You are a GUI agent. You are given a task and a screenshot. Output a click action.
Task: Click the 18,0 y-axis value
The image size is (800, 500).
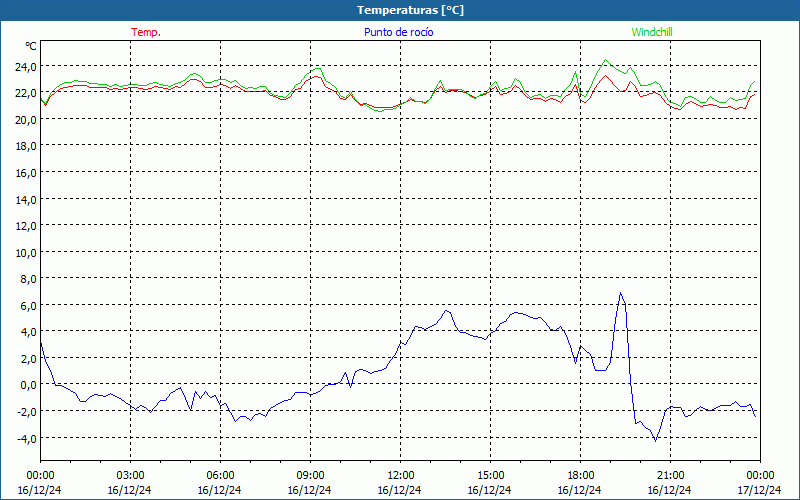(26, 146)
